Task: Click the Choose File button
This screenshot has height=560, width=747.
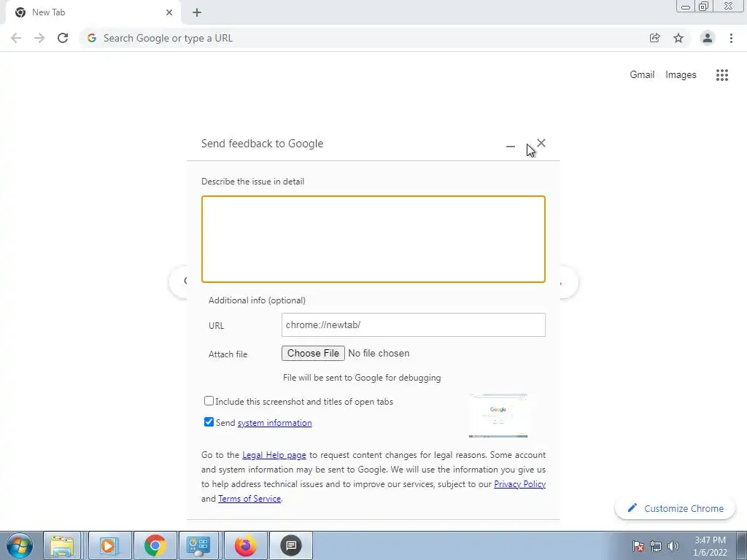Action: click(313, 354)
